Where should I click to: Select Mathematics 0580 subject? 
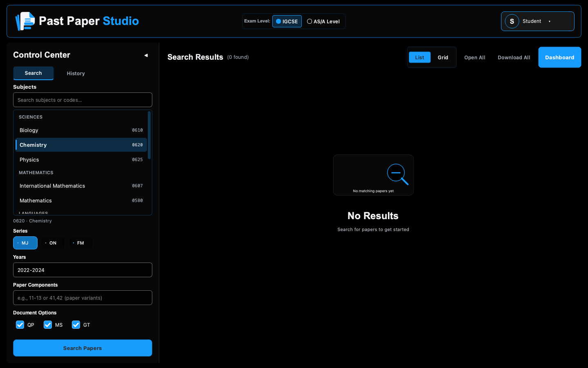[x=81, y=201]
